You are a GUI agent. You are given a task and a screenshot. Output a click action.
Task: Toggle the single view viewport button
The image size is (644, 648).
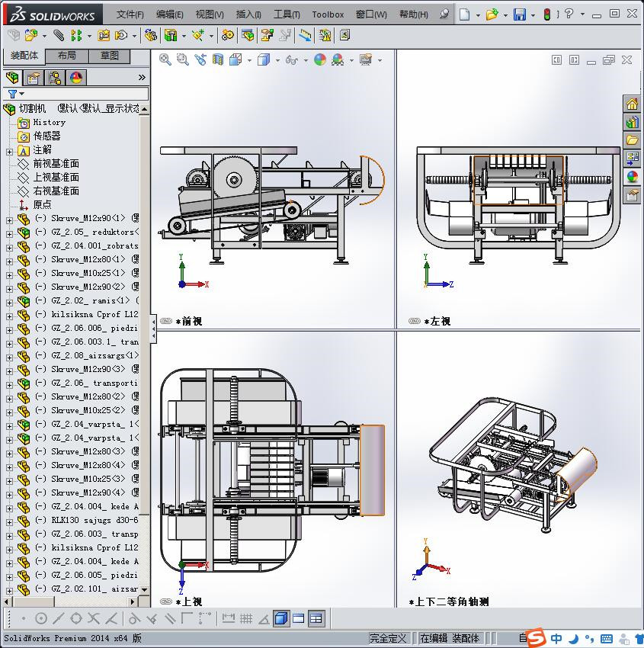click(x=281, y=618)
